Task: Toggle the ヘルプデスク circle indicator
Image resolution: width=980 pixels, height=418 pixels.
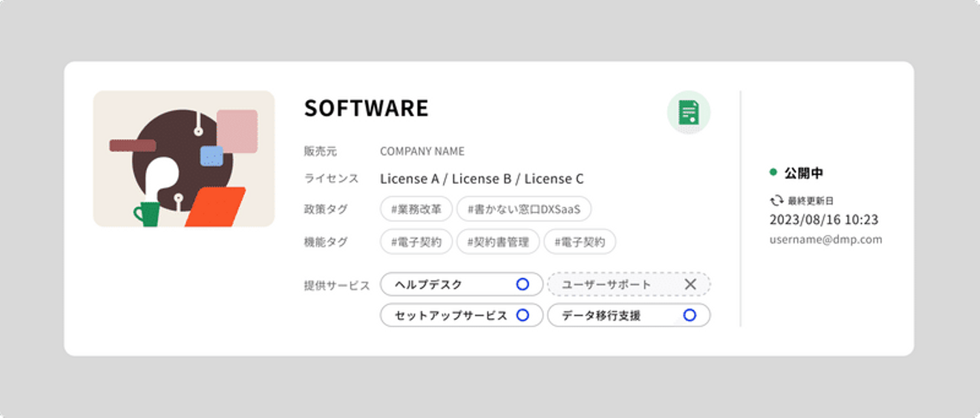Action: click(522, 285)
